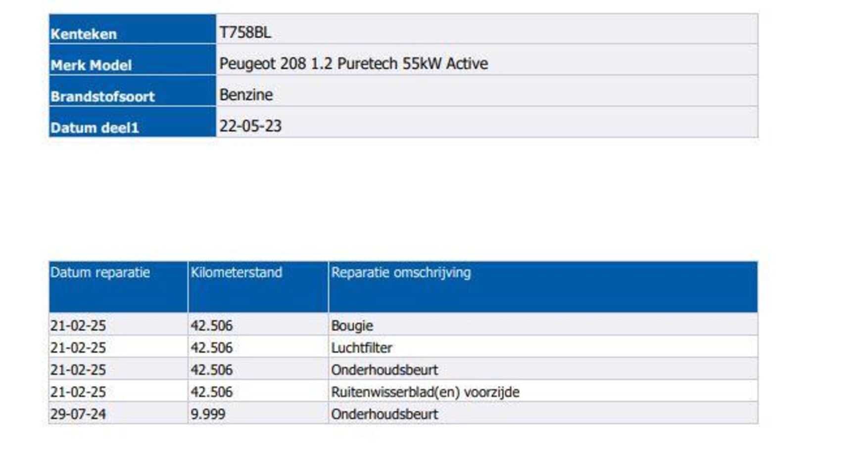Select the Benzine fuel type value
The height and width of the screenshot is (475, 868).
(x=246, y=95)
